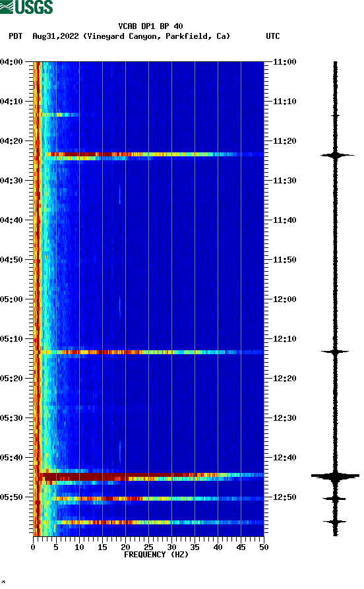Click the 04:50 PDT time label

(x=11, y=260)
